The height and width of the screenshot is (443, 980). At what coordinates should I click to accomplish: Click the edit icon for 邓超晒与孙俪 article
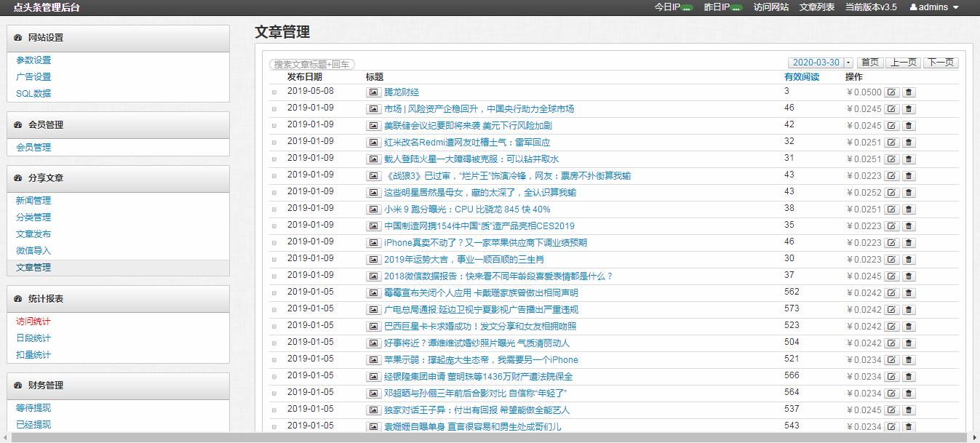pos(891,394)
